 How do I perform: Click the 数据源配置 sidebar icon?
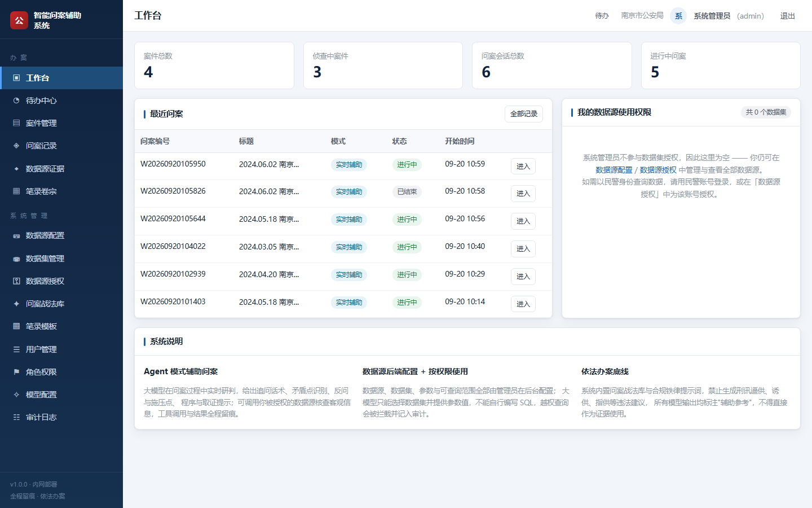[x=16, y=235]
